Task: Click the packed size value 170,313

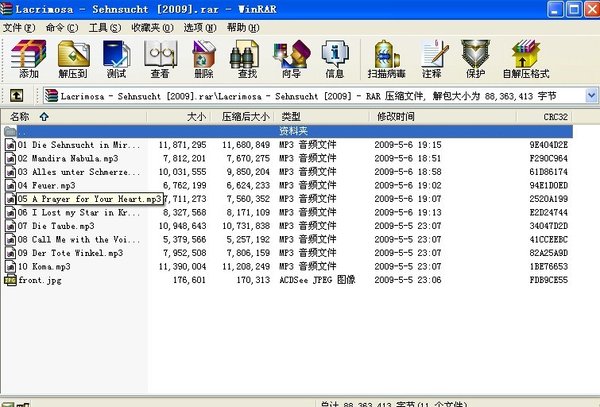Action: pyautogui.click(x=253, y=280)
